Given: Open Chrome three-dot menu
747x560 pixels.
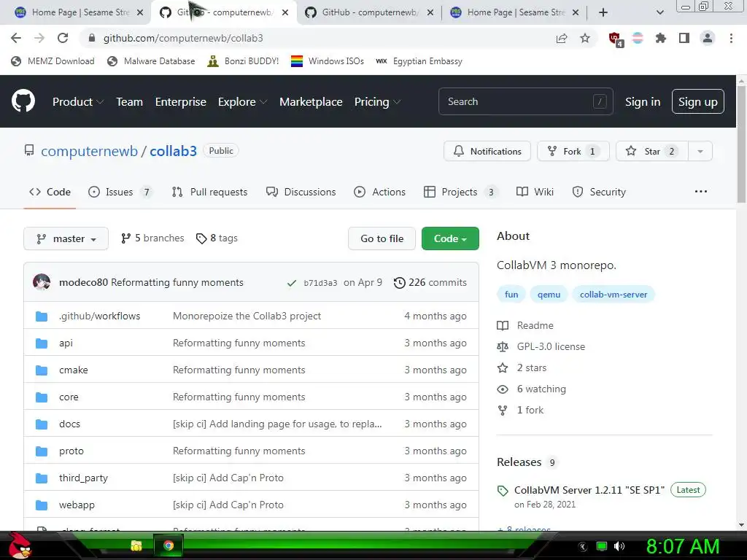Looking at the screenshot, I should [731, 39].
